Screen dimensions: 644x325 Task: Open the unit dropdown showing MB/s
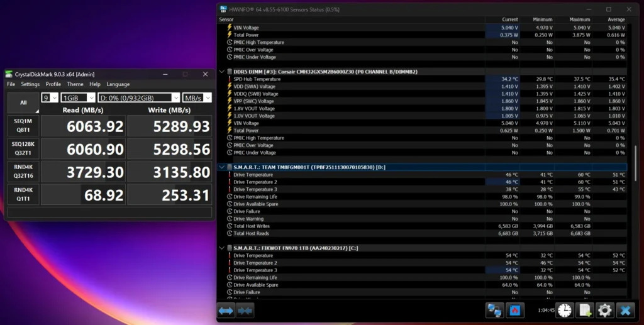197,97
